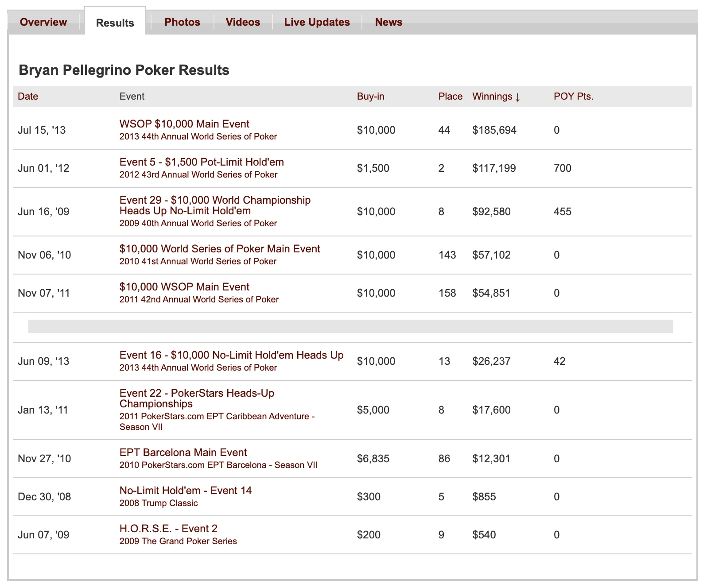Open the 2008 Trump Classic series link
The image size is (707, 588).
(159, 503)
